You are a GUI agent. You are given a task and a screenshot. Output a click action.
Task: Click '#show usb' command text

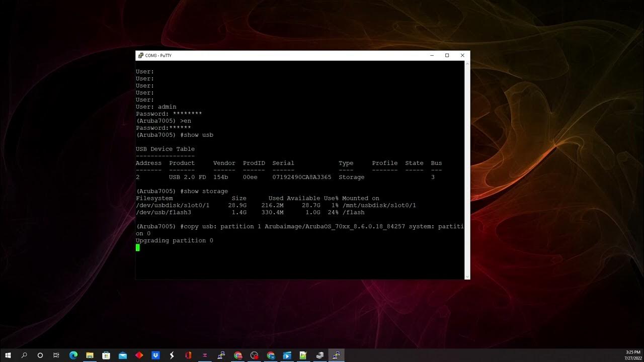(x=197, y=135)
